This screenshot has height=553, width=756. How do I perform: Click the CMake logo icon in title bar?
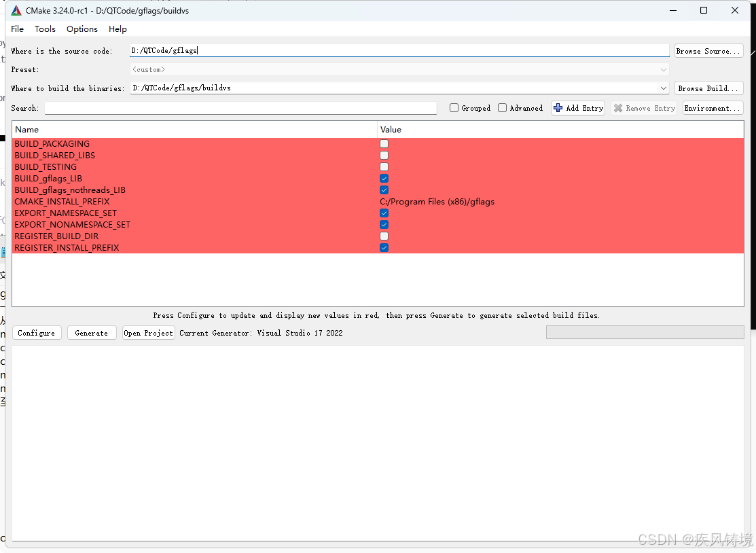click(16, 11)
